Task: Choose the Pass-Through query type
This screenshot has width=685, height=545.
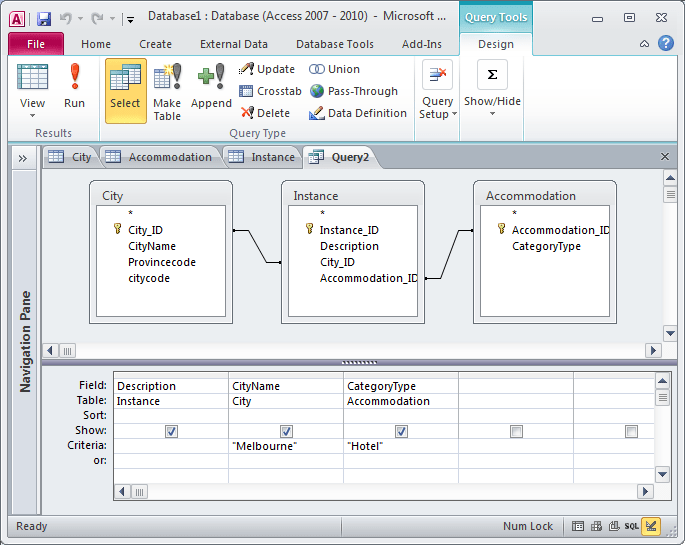Action: [354, 91]
